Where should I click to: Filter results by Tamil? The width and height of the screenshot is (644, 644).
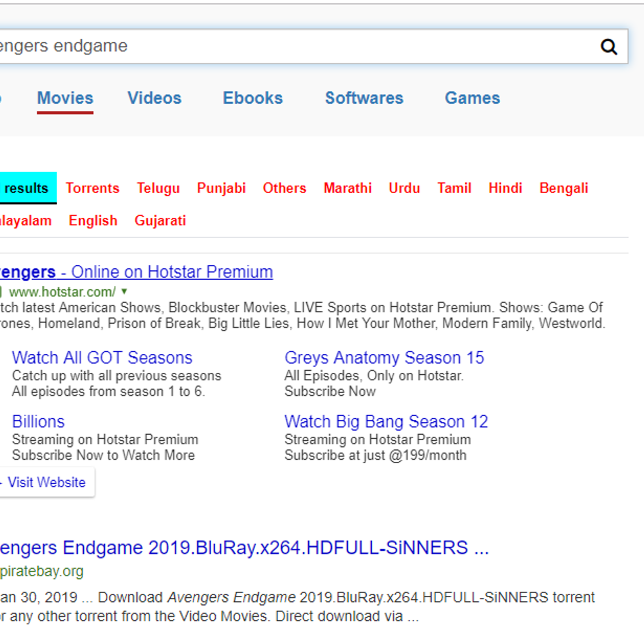coord(454,188)
